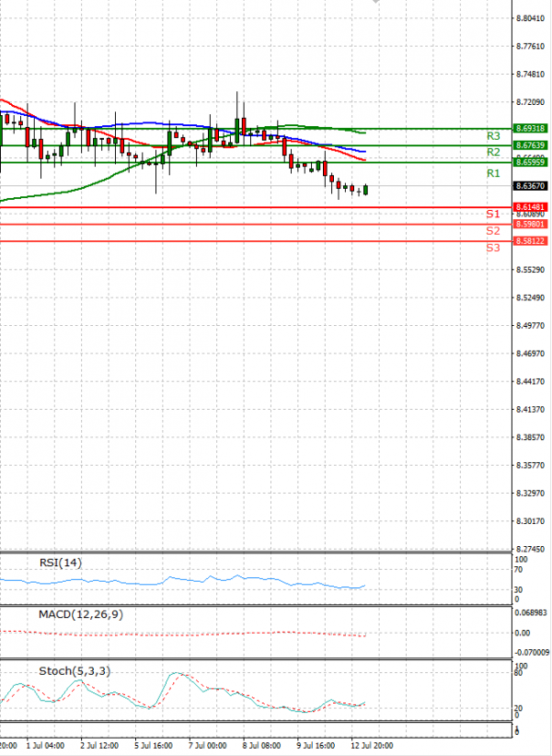Click the red S3 support line
The height and width of the screenshot is (756, 552).
pyautogui.click(x=255, y=241)
